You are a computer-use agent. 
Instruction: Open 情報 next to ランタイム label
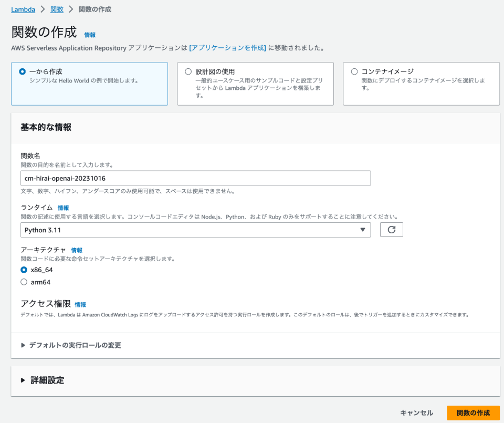click(x=62, y=208)
